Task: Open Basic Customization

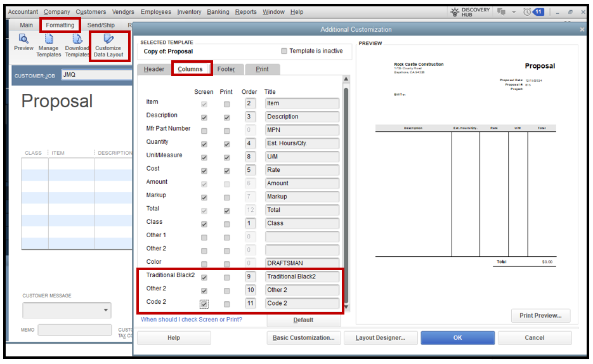Action: [304, 338]
